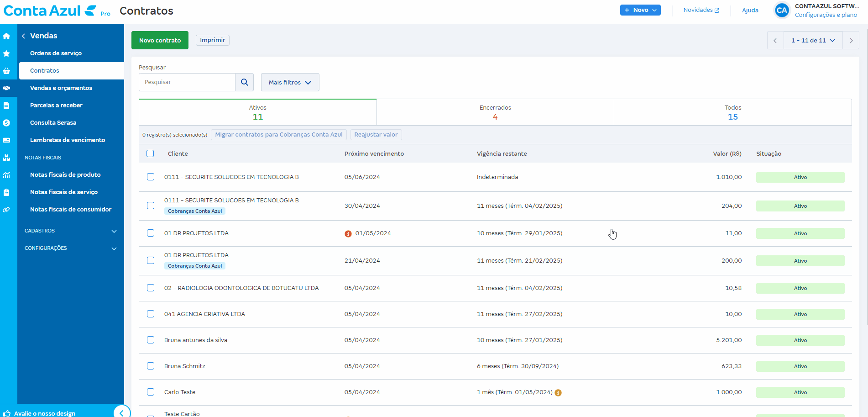Screen dimensions: 868x417
Task: Click the orange warning icon on Carlo Teste
Action: pos(558,393)
